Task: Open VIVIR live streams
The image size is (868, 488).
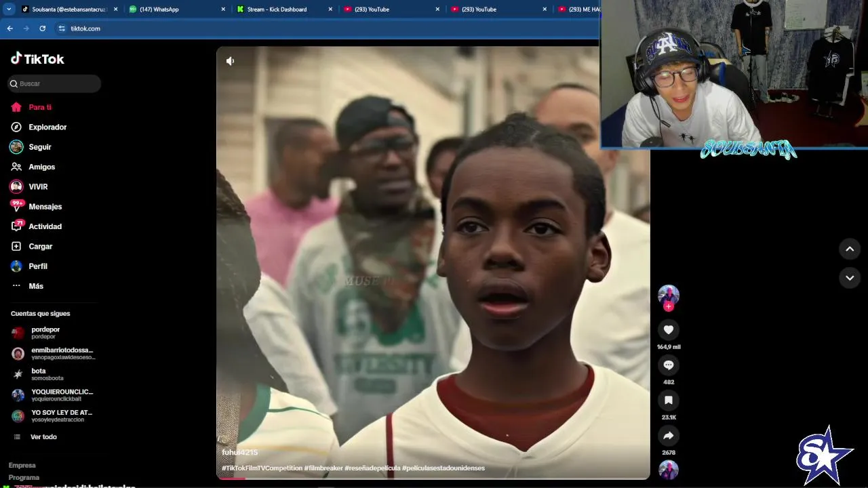Action: pos(38,186)
